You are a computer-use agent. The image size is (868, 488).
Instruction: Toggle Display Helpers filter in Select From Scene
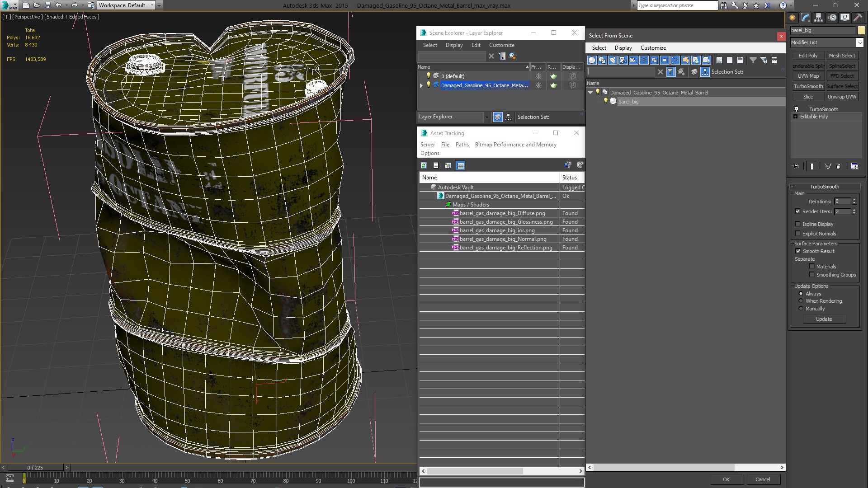(x=633, y=60)
